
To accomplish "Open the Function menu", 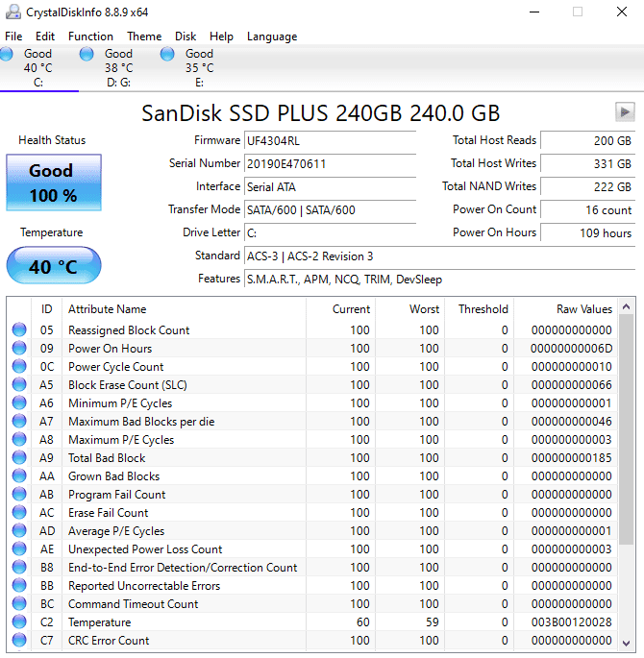I will (x=90, y=37).
